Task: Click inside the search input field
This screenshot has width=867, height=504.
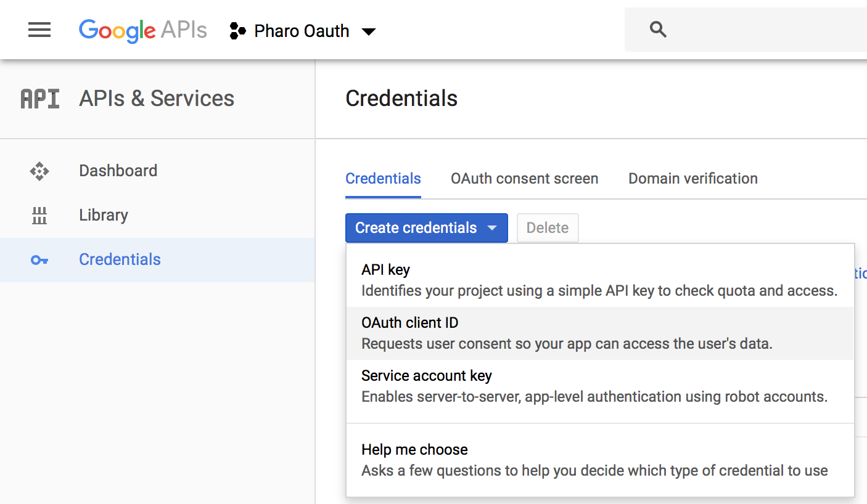Action: click(740, 29)
